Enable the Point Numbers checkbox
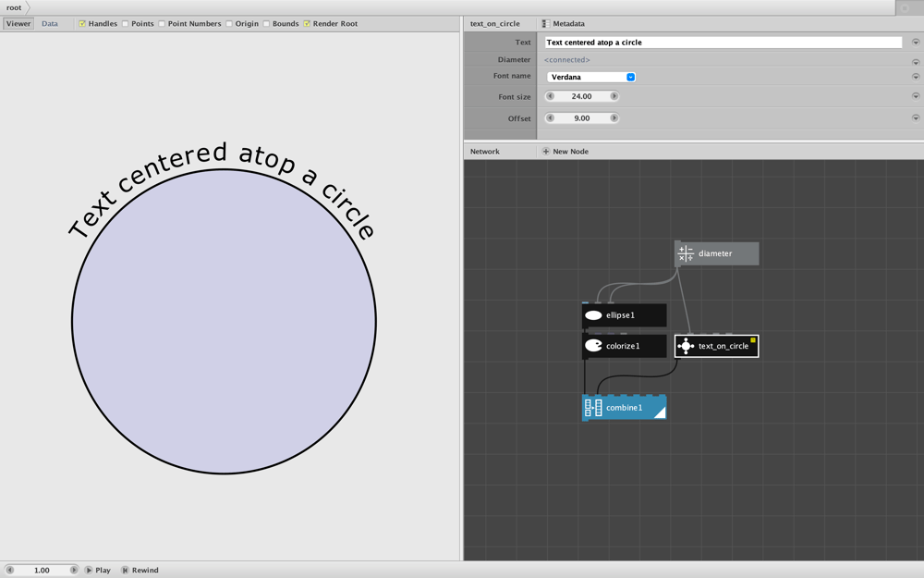 point(162,24)
